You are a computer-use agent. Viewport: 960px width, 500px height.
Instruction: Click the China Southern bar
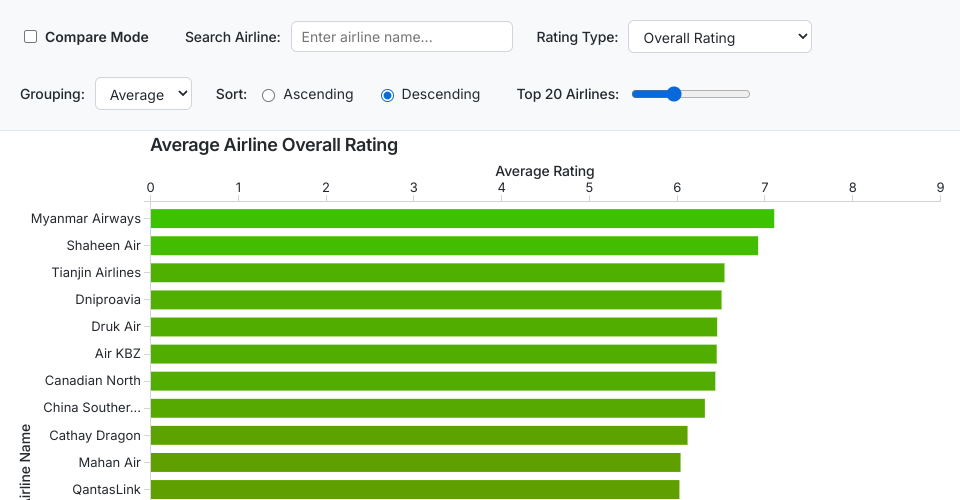point(427,407)
